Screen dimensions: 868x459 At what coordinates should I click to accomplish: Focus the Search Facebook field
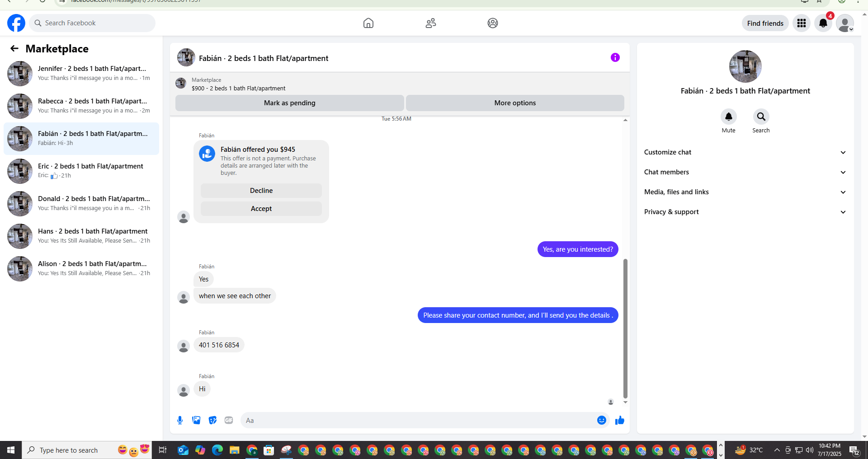[x=92, y=23]
